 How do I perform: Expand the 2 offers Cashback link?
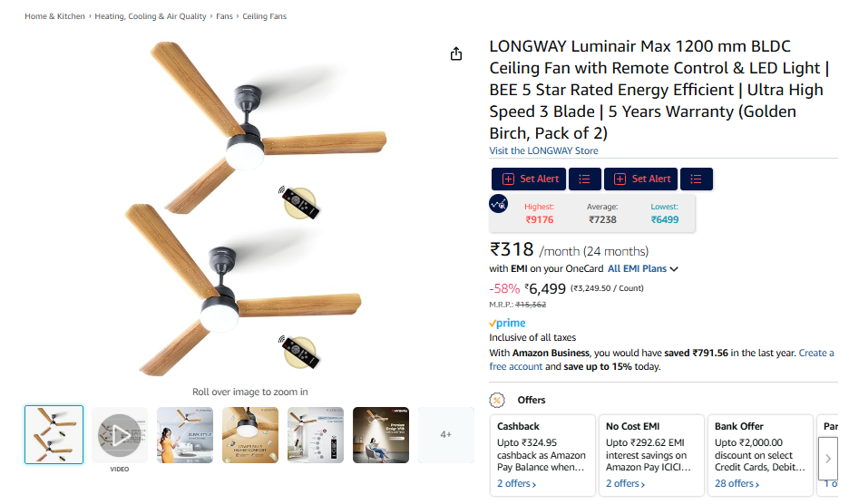pos(516,484)
